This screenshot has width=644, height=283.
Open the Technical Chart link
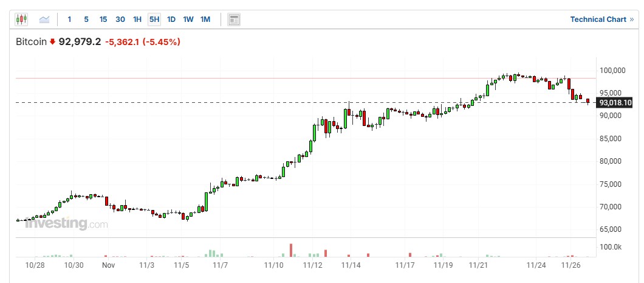[598, 19]
